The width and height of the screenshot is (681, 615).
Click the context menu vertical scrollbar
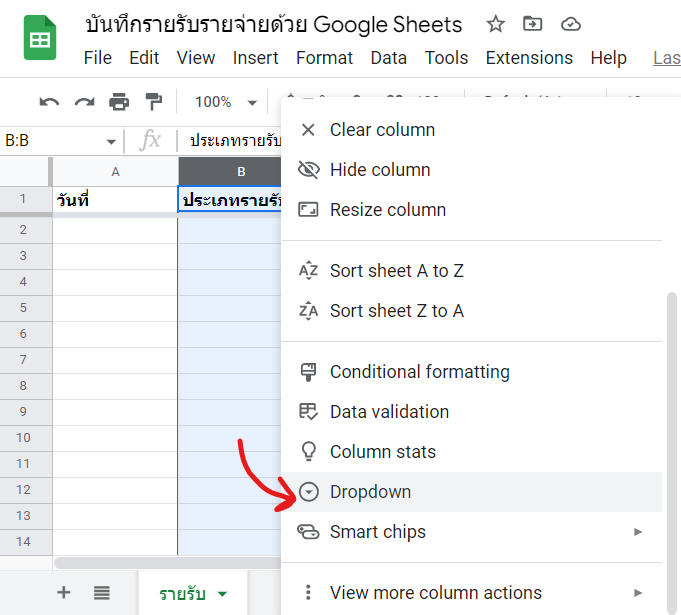pyautogui.click(x=672, y=452)
